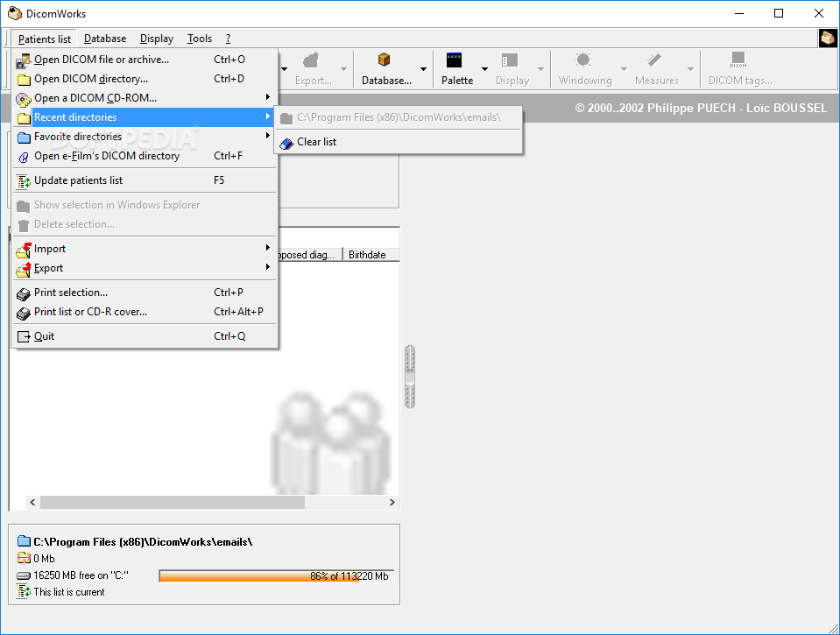Screen dimensions: 840x635
Task: Open the Favorite directories submenu arrow
Action: pyautogui.click(x=267, y=136)
